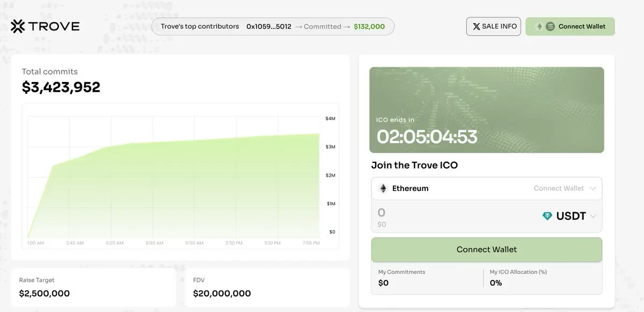Click the X icon in Sale Info

[x=476, y=26]
